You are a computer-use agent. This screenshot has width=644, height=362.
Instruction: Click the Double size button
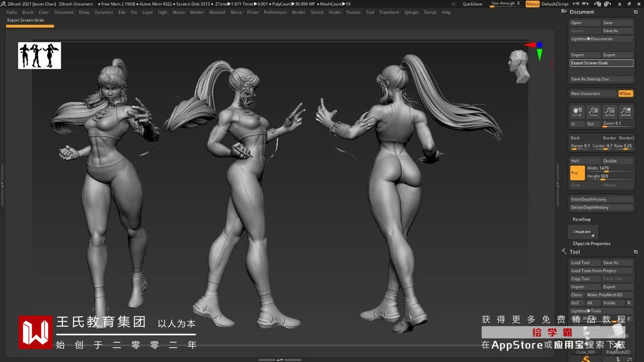click(618, 161)
